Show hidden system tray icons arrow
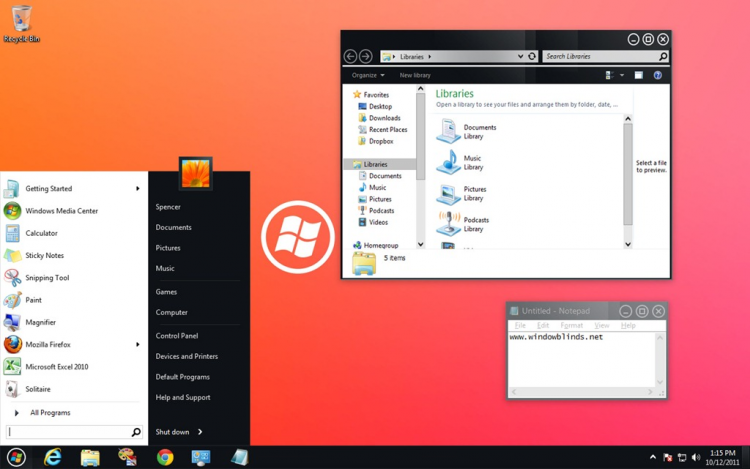Screen dimensions: 750x469 point(652,458)
